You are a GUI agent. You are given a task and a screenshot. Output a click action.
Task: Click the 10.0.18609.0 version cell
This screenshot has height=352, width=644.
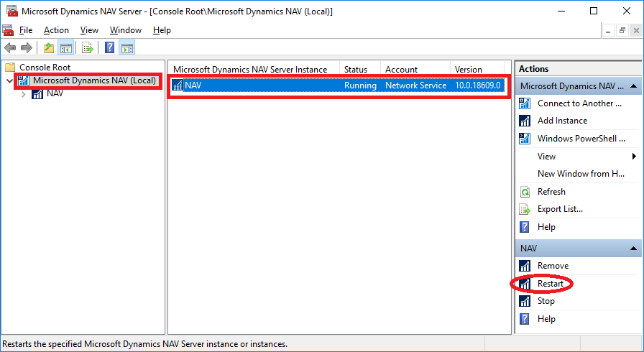coord(478,85)
